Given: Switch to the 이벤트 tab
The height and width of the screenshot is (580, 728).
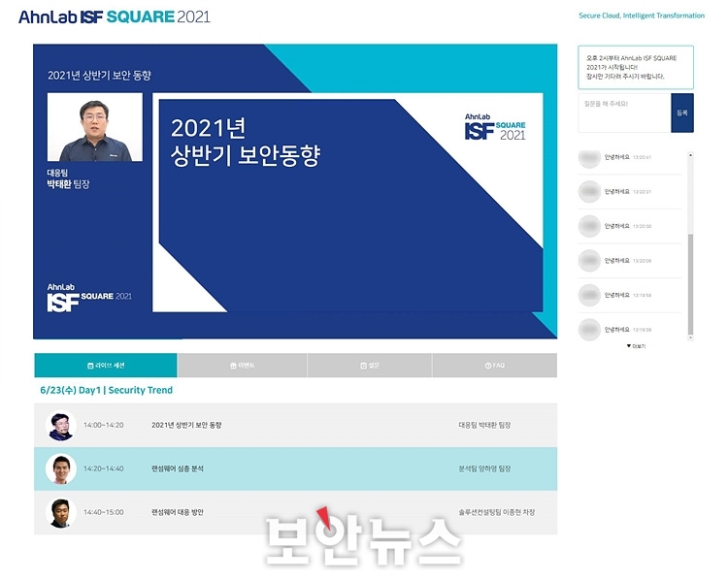Looking at the screenshot, I should (242, 366).
